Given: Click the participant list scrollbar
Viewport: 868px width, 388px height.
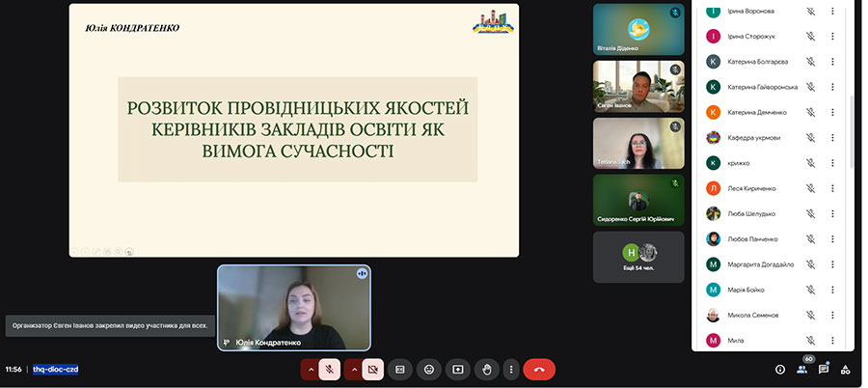Looking at the screenshot, I should click(x=852, y=132).
